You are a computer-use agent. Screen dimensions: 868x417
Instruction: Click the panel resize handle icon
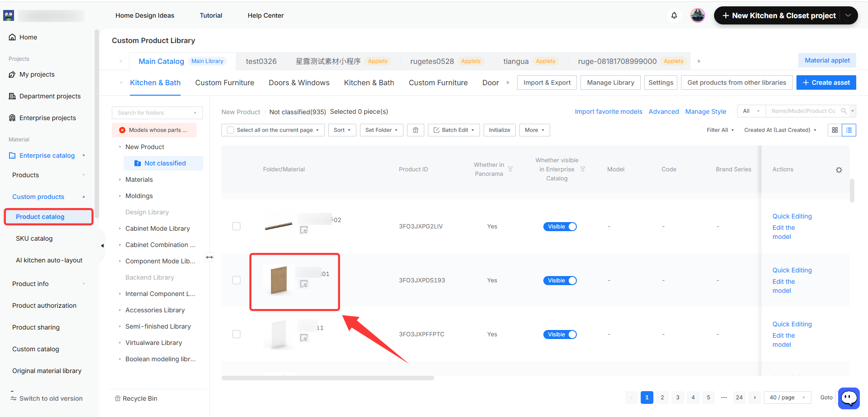click(x=209, y=257)
